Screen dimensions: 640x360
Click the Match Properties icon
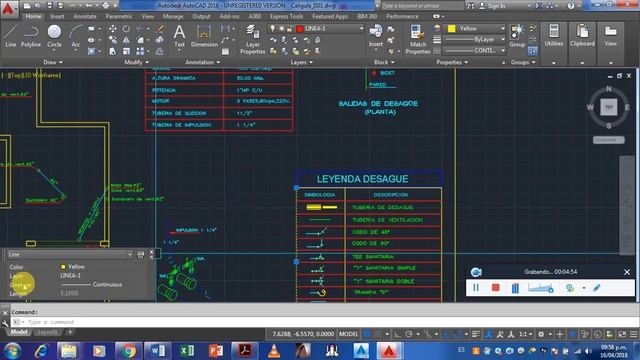pyautogui.click(x=418, y=39)
